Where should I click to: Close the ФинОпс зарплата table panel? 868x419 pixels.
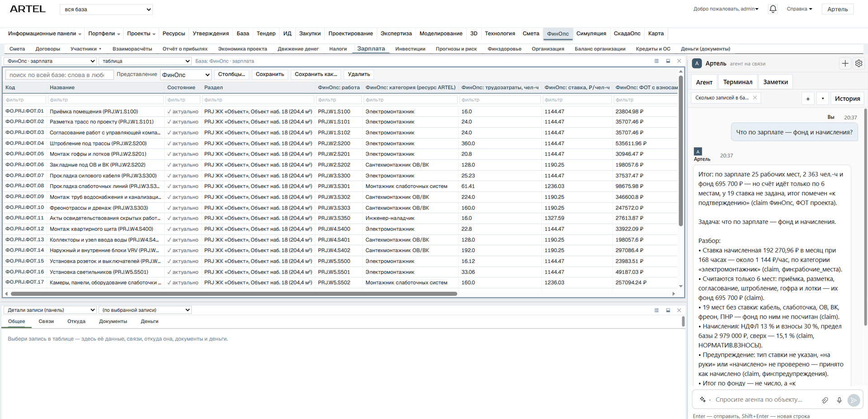tap(679, 61)
